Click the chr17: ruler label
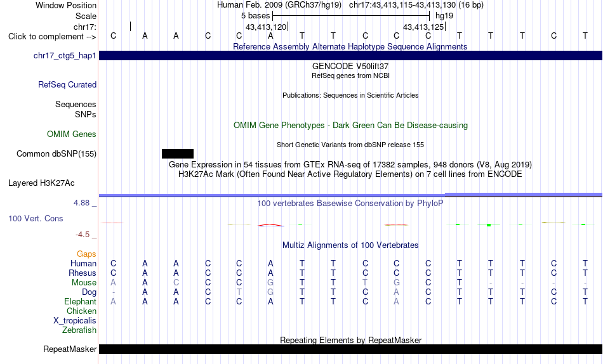Viewport: 603px width, 364px height. [x=84, y=27]
